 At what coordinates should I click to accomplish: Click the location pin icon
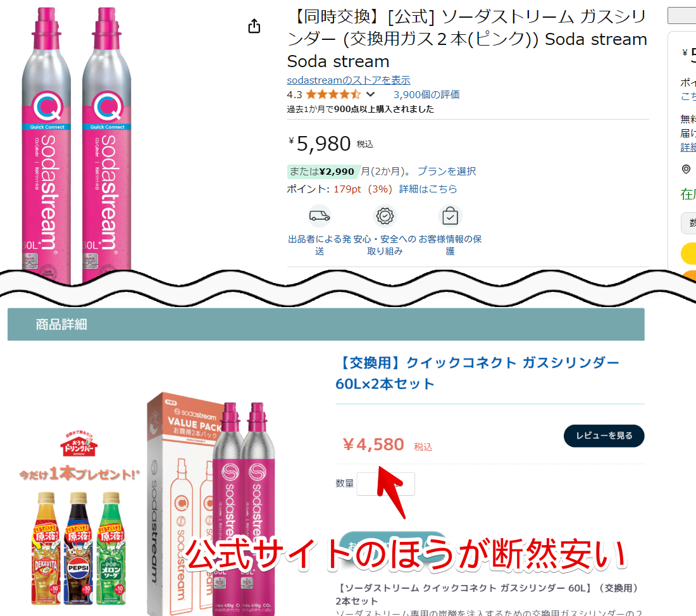coord(687,169)
